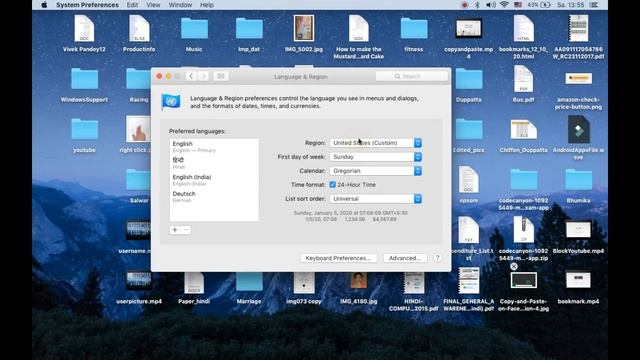640x360 pixels.
Task: Select Hindi in preferred languages
Action: tap(214, 163)
